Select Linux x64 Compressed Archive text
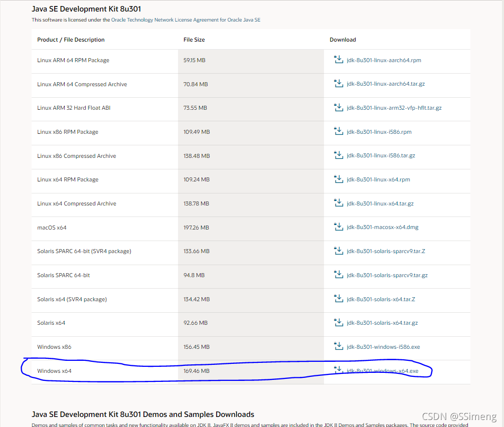Screen dimensions: 504x427 [77, 203]
